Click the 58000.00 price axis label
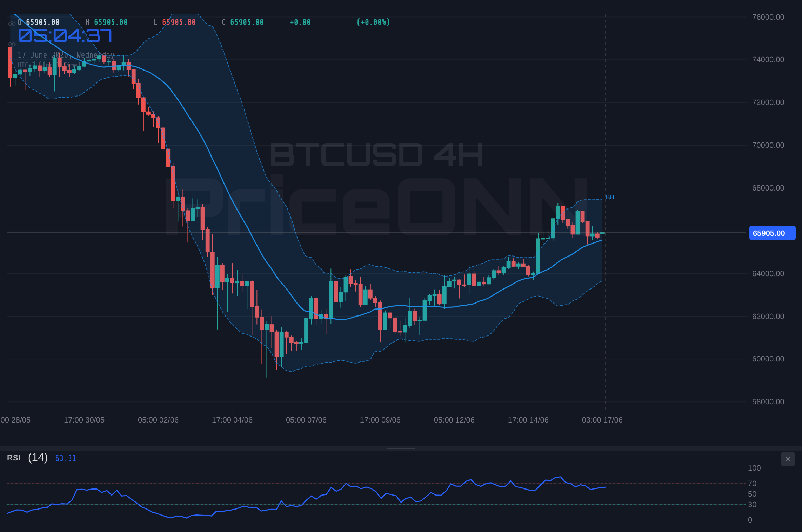 [768, 402]
